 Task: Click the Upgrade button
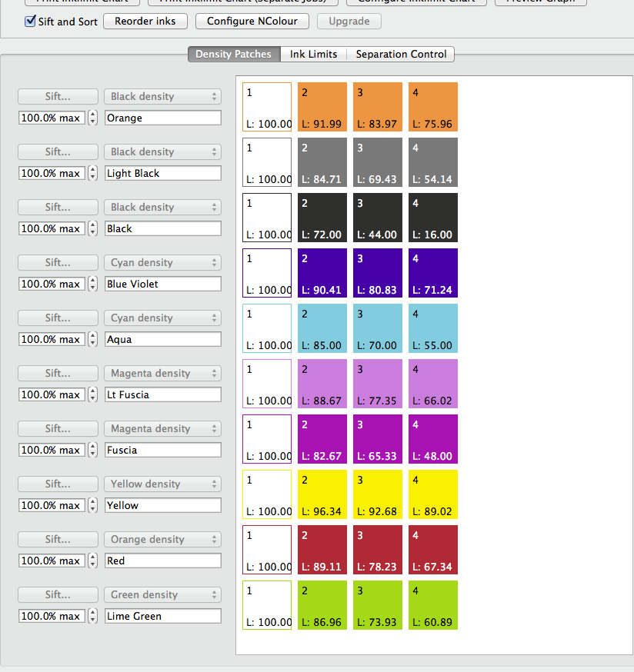pyautogui.click(x=349, y=21)
